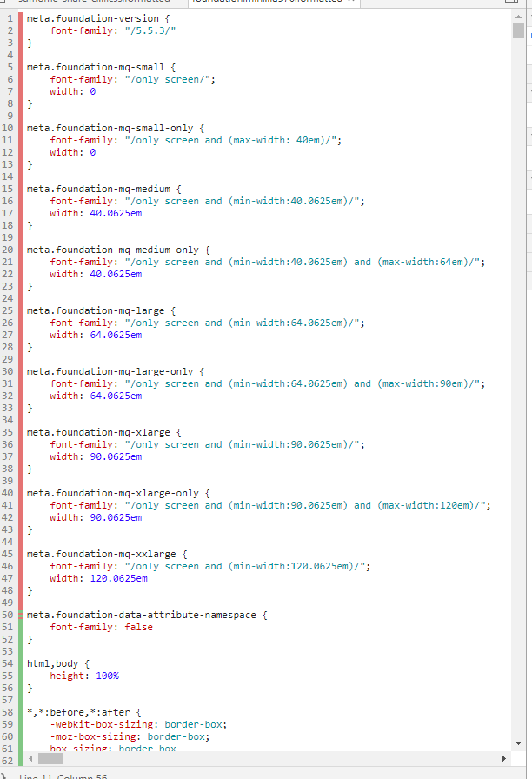
Task: Click line number 11 in the gutter
Action: (x=8, y=140)
